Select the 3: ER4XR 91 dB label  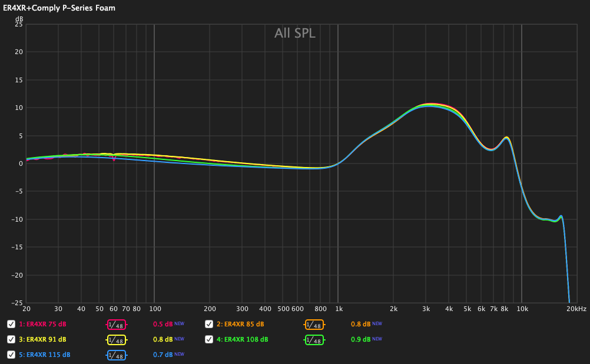coord(42,339)
